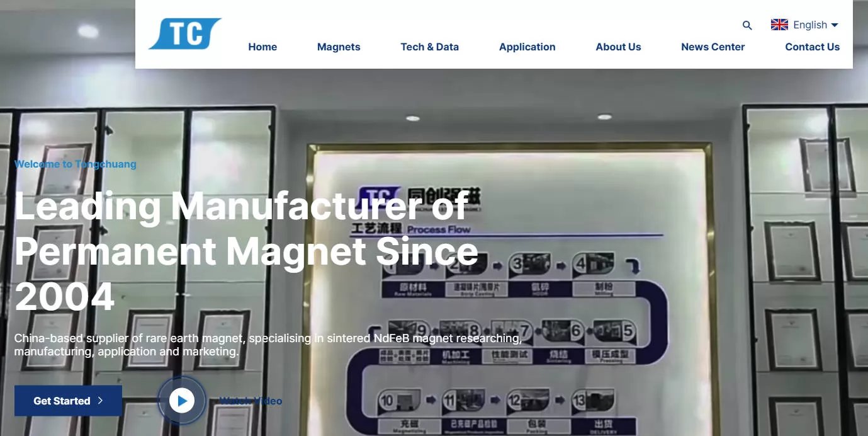
Task: Open the English language dropdown
Action: [x=811, y=25]
